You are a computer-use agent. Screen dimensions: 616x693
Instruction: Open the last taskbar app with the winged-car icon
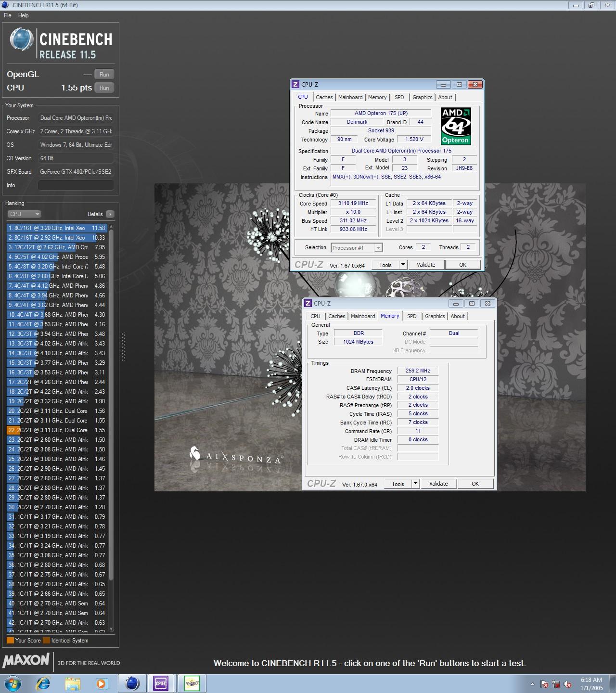coord(192,683)
